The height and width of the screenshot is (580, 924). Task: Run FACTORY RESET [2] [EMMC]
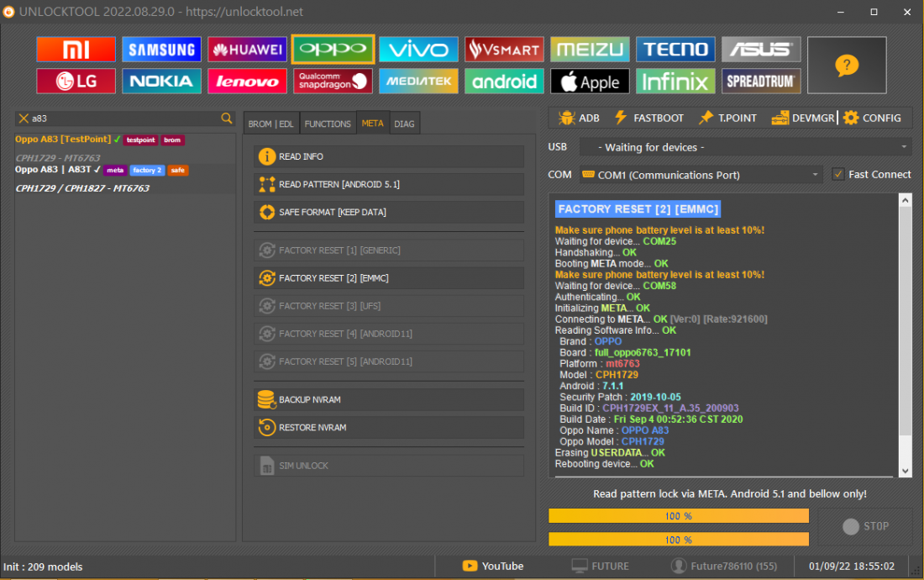point(389,278)
